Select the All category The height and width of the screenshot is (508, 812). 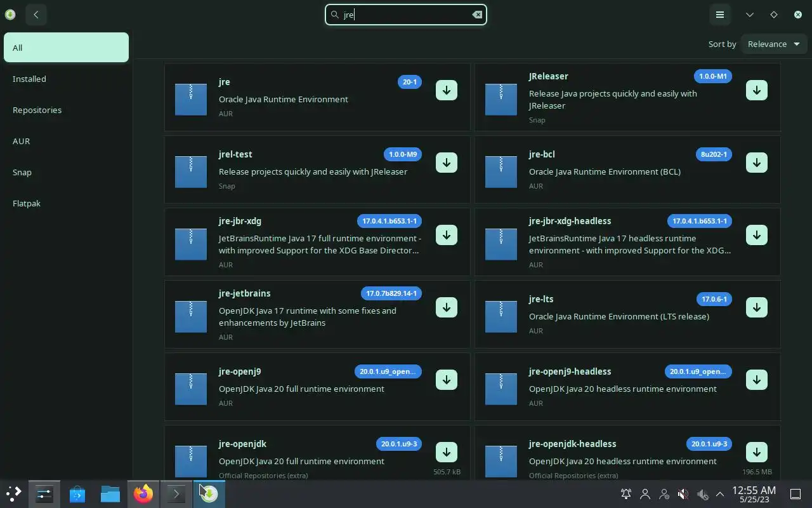click(x=66, y=48)
